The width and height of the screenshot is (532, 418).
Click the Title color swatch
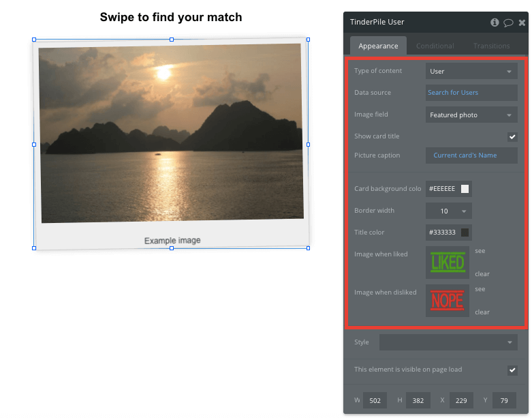(465, 233)
